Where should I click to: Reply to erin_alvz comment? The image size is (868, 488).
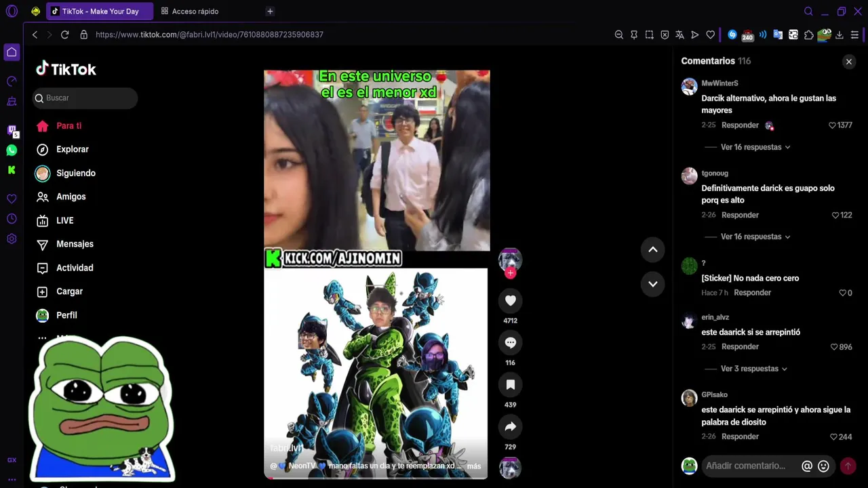tap(740, 347)
